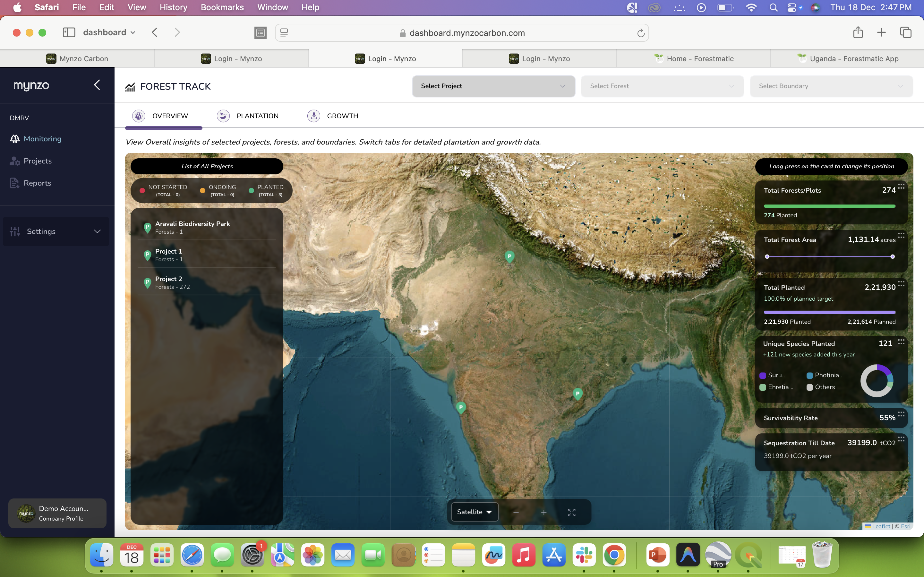Toggle the ONGOING status filter

(x=218, y=190)
